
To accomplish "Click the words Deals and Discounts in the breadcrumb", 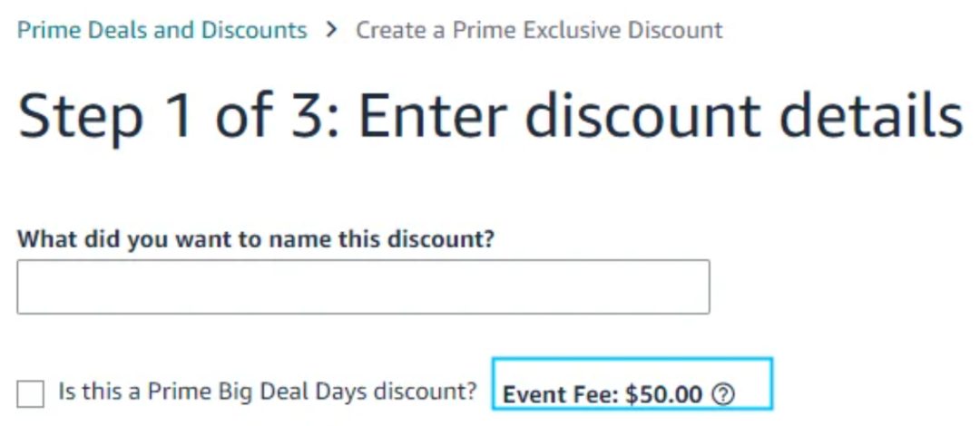I will point(198,29).
